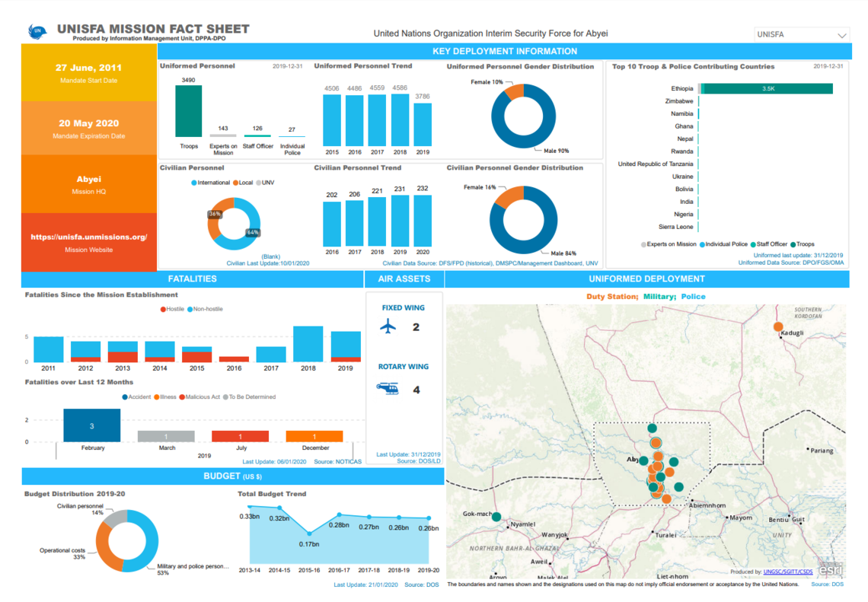Click the Local legend dot
This screenshot has height=602, width=868.
pyautogui.click(x=236, y=183)
